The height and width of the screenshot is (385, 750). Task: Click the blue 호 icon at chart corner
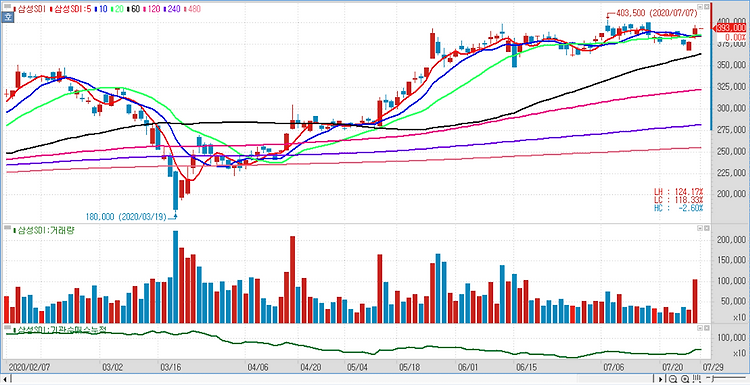point(7,17)
